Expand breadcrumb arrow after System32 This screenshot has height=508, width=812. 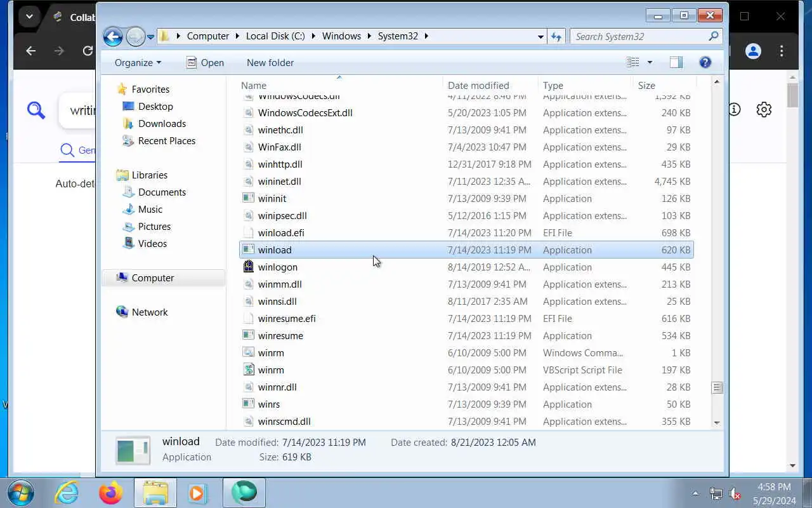click(x=426, y=36)
